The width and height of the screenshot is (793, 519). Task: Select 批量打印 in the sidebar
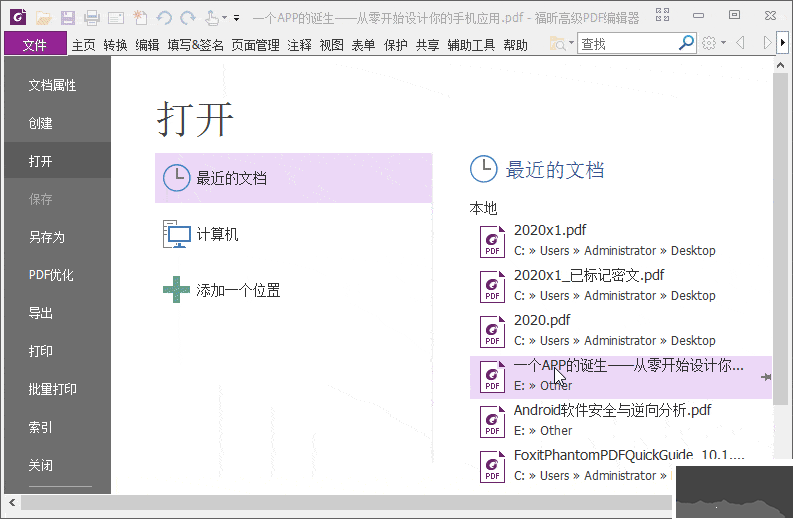pyautogui.click(x=58, y=389)
